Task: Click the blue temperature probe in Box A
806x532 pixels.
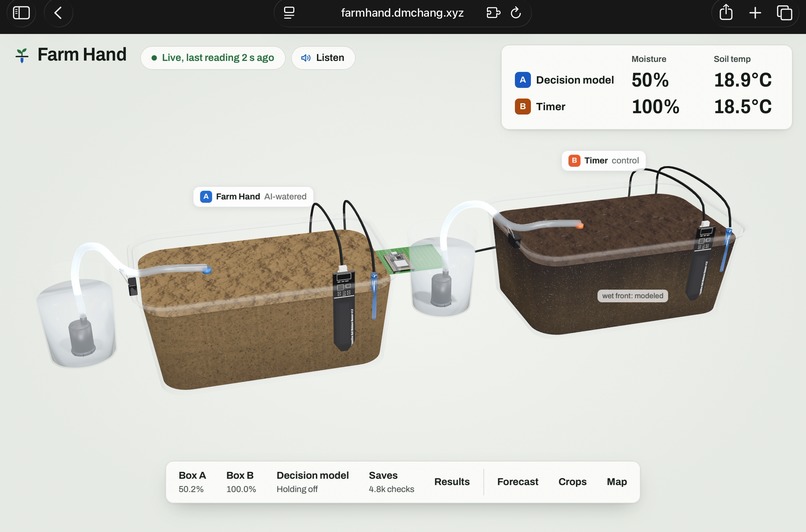Action: click(x=374, y=297)
